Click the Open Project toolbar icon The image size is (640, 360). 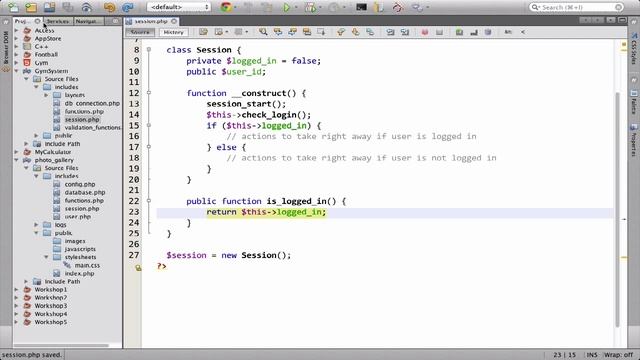(x=49, y=7)
